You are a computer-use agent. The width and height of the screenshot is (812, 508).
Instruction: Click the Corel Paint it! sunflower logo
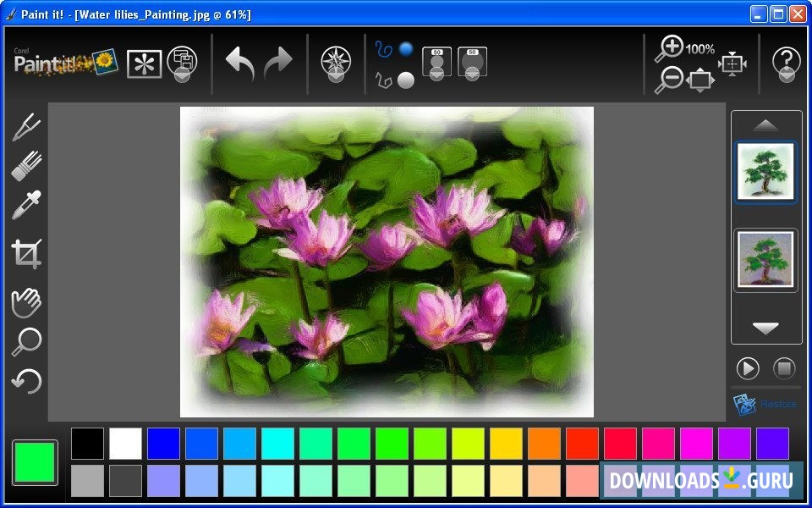coord(66,63)
